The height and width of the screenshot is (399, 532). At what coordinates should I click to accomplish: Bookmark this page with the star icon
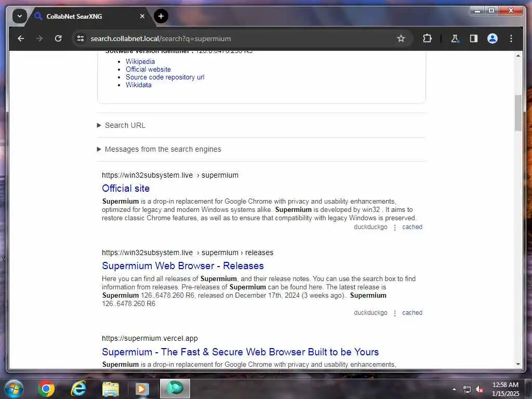click(401, 38)
